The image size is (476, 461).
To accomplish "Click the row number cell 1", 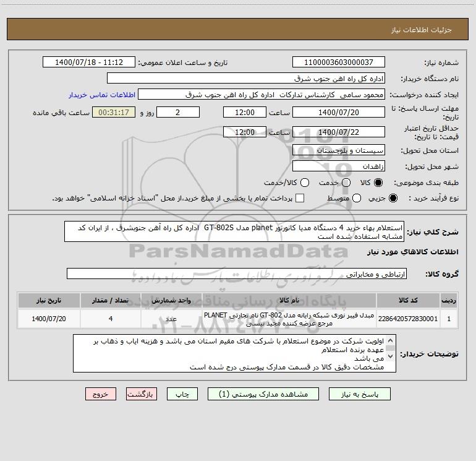I will click(449, 319).
